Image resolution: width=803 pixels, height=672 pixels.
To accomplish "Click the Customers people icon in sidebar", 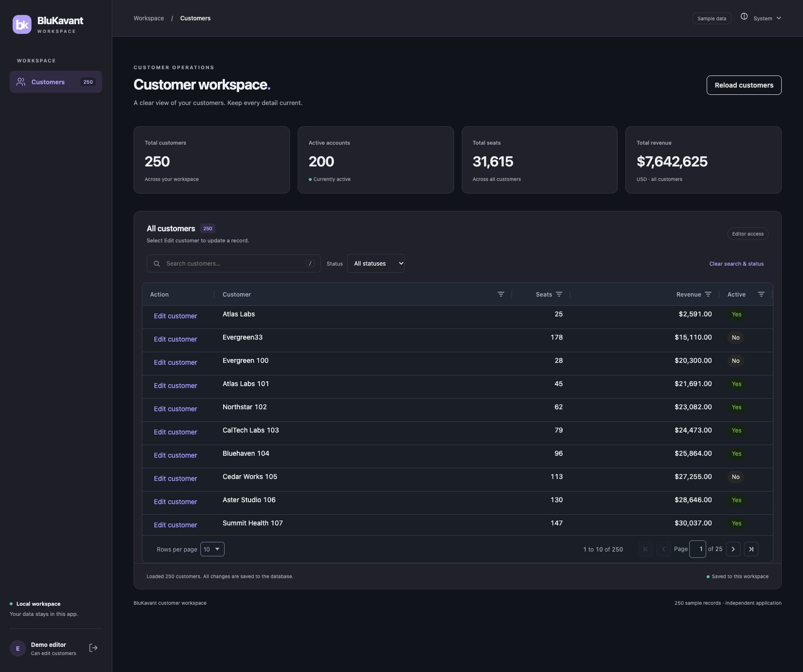I will click(x=21, y=82).
